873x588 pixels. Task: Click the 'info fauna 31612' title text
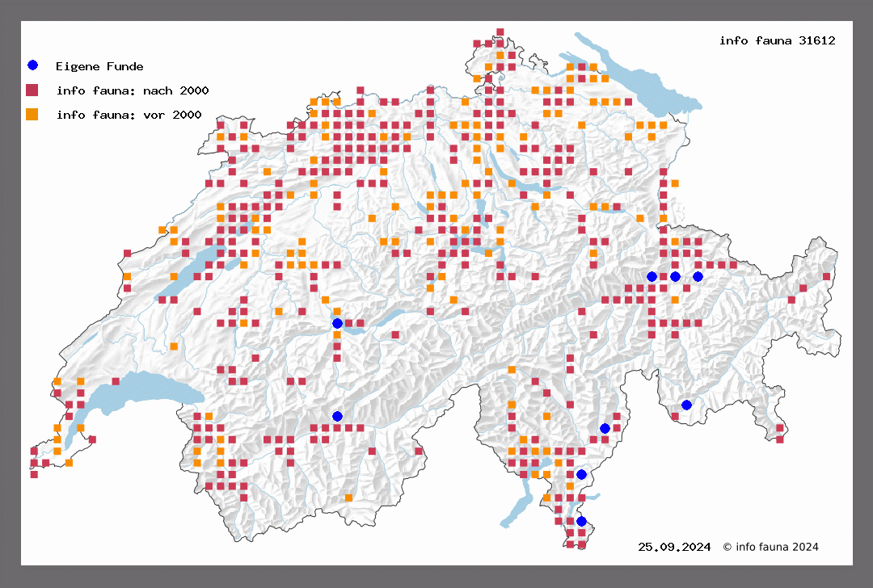(777, 40)
